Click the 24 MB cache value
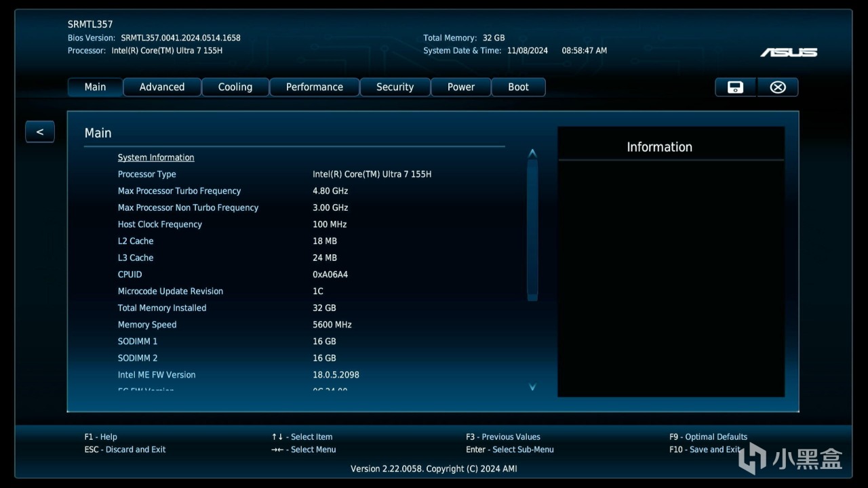This screenshot has height=488, width=868. [325, 258]
